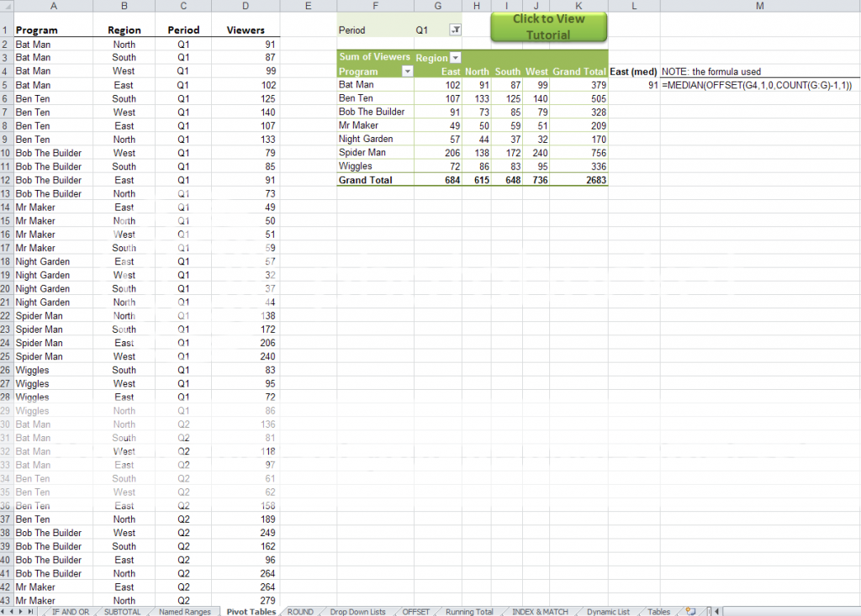Open the Region field filter dropdown
Viewport: 861px width, 616px height.
pyautogui.click(x=455, y=57)
